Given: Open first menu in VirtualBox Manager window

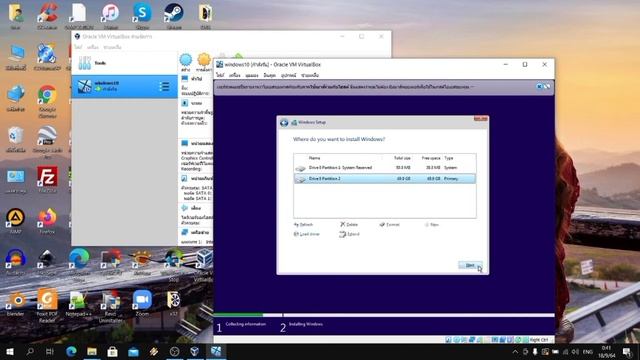Looking at the screenshot, I should pyautogui.click(x=78, y=47).
